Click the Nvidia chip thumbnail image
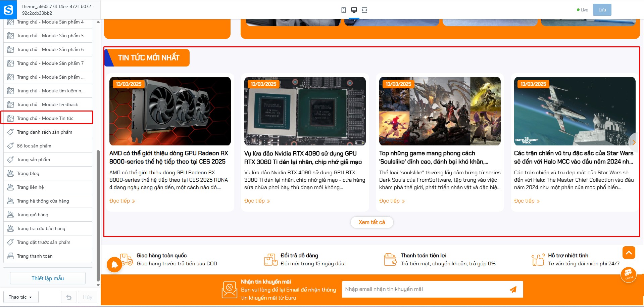 click(305, 111)
